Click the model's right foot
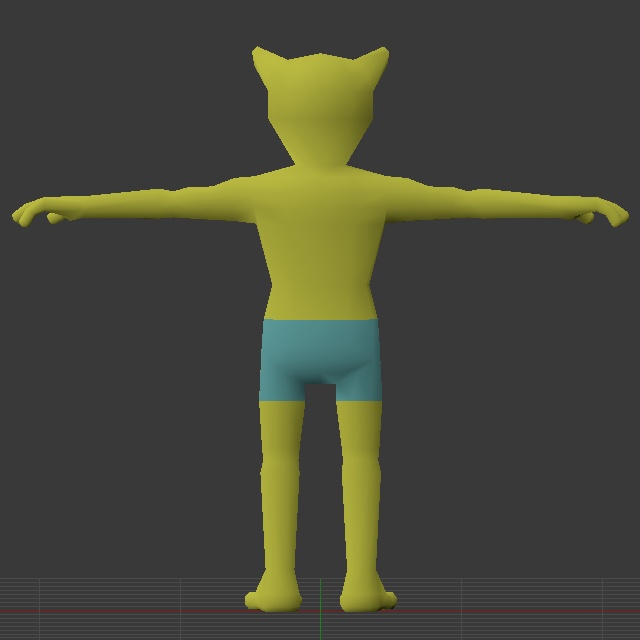This screenshot has width=640, height=640. pos(368,593)
